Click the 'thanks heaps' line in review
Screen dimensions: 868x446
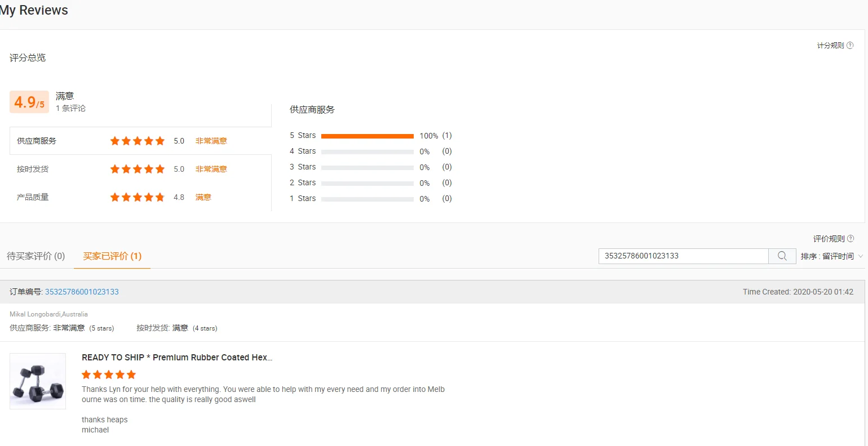(x=105, y=420)
